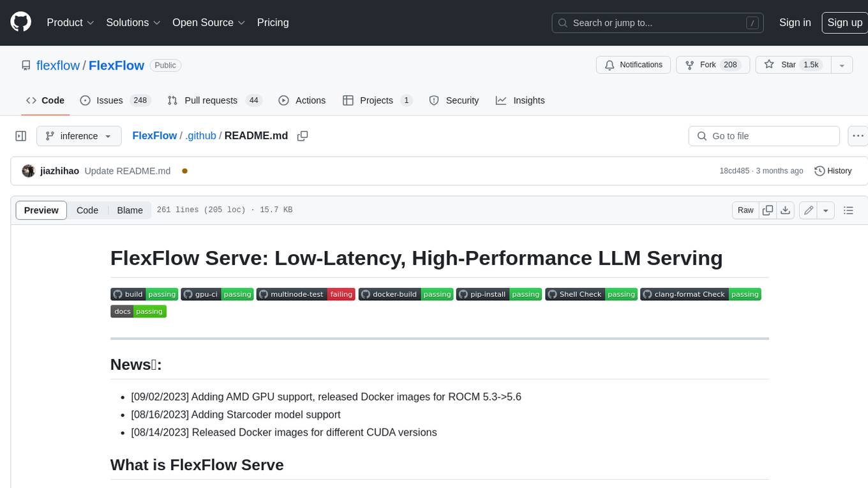Click the multinode-test failing badge
Screen dimensions: 868x488
point(306,294)
